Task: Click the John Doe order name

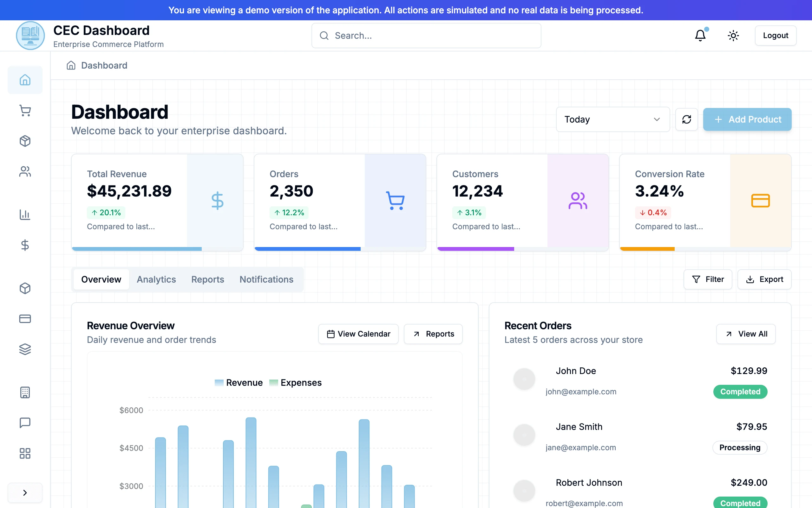Action: coord(576,371)
